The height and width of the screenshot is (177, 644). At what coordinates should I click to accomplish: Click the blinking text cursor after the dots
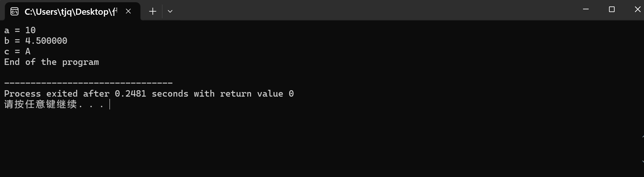(x=110, y=104)
